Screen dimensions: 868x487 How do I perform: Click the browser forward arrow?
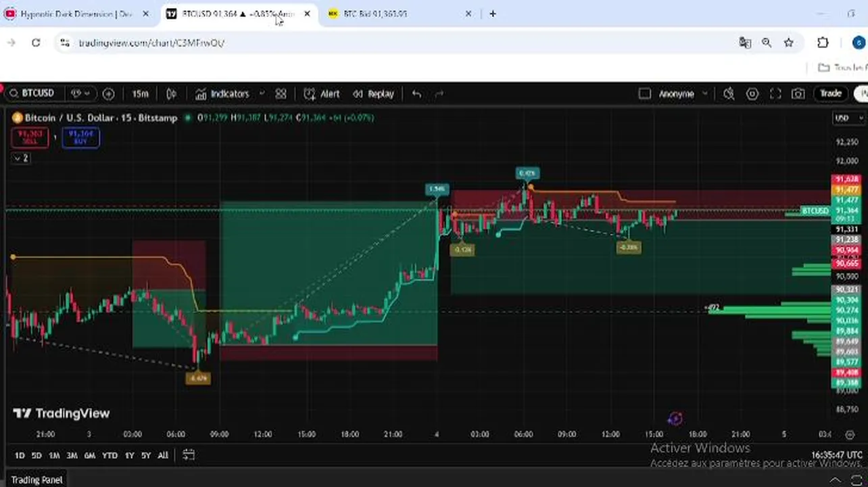tap(11, 43)
